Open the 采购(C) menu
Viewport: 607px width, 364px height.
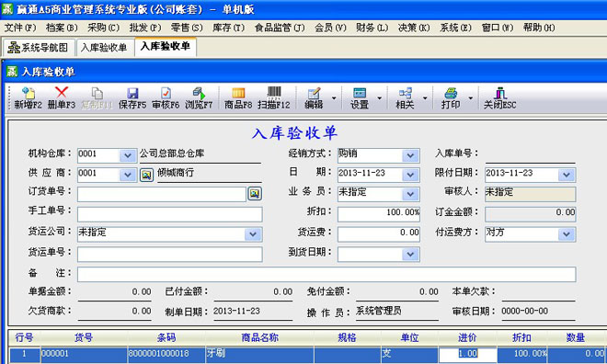[x=103, y=28]
